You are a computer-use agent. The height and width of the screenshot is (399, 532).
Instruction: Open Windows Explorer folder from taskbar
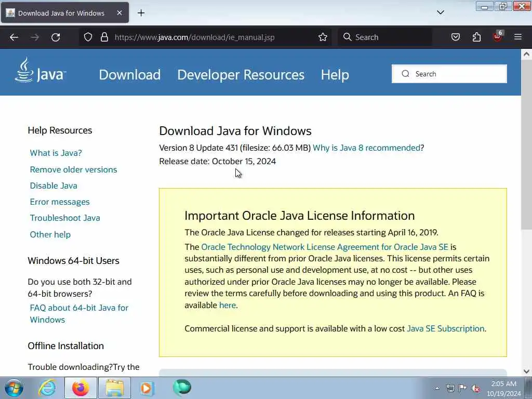pos(114,388)
